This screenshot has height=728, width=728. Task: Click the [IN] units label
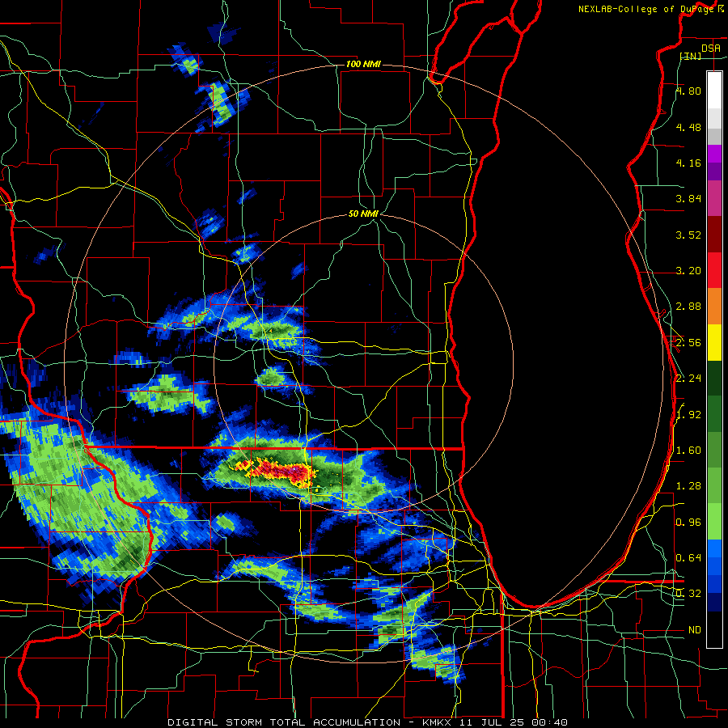point(691,56)
